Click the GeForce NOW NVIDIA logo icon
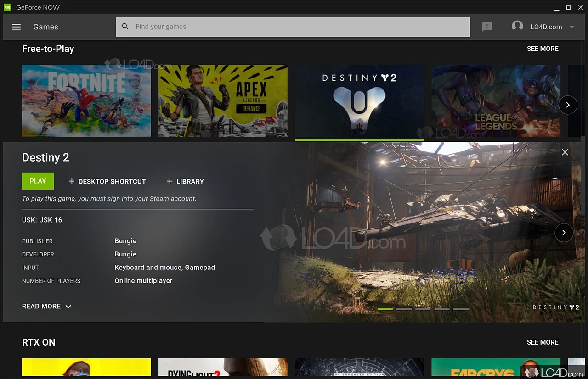The height and width of the screenshot is (379, 588). coord(7,7)
